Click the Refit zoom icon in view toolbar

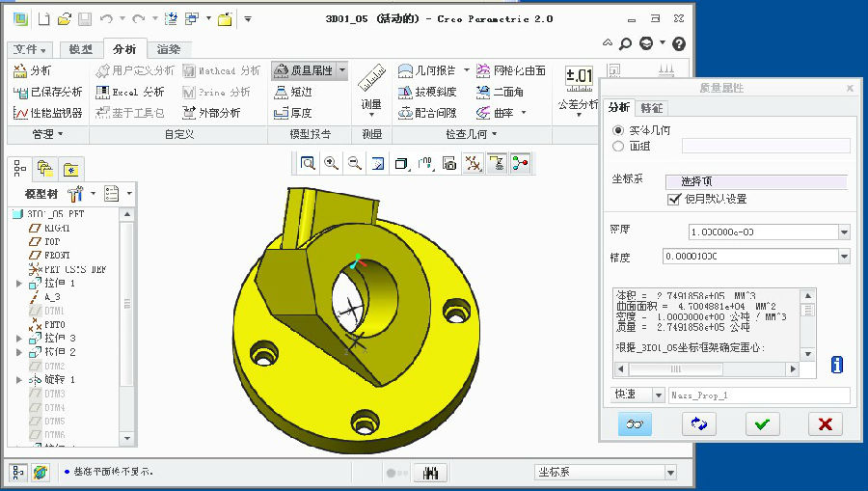tap(308, 164)
